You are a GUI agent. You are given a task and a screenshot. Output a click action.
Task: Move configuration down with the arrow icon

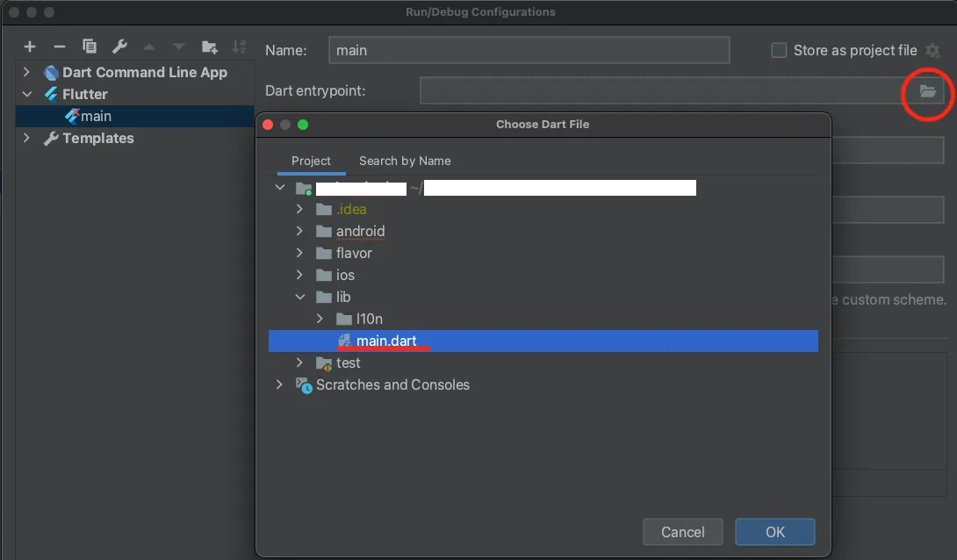[179, 47]
